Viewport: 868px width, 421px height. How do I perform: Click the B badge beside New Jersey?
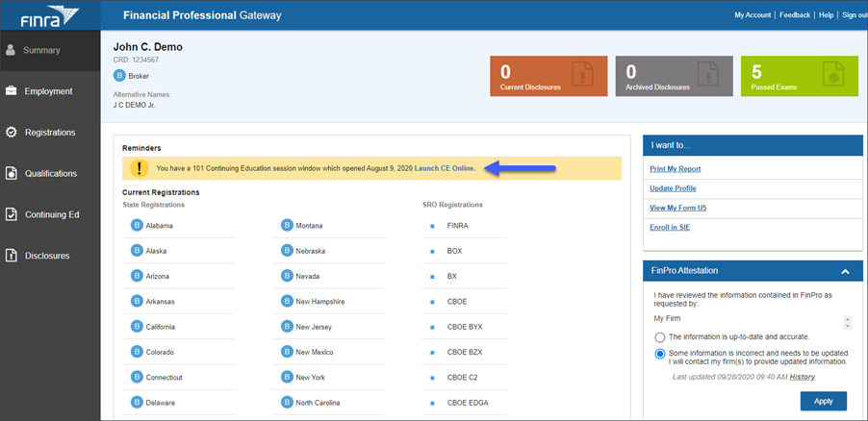click(x=287, y=327)
